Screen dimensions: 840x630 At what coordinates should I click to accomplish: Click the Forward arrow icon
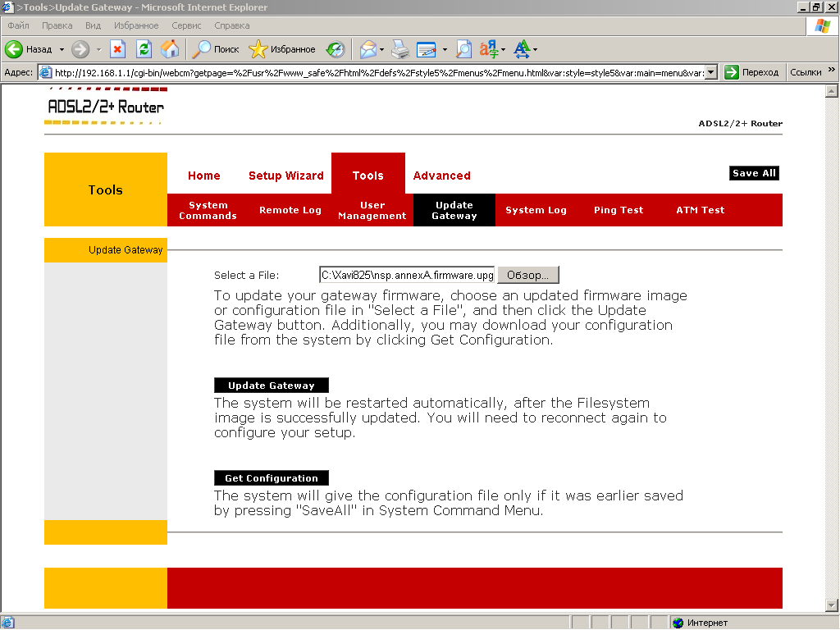(80, 49)
